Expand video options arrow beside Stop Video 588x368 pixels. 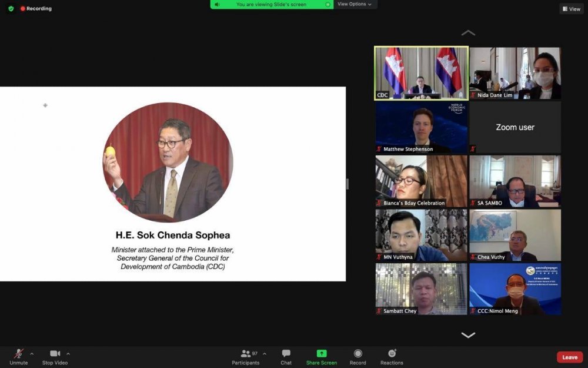point(68,354)
